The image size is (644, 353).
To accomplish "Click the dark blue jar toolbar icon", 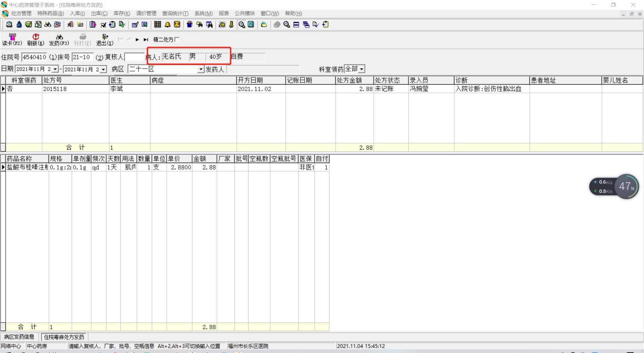I will coord(190,24).
